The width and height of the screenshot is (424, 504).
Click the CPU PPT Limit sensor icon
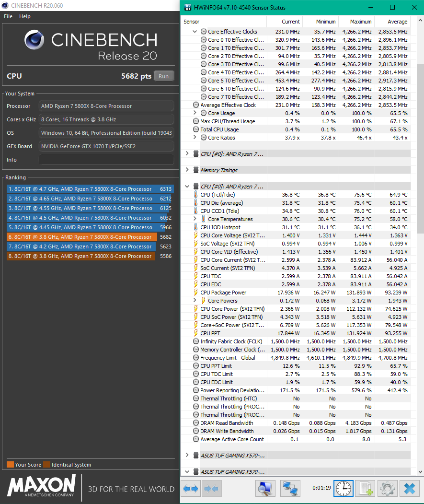(x=195, y=366)
